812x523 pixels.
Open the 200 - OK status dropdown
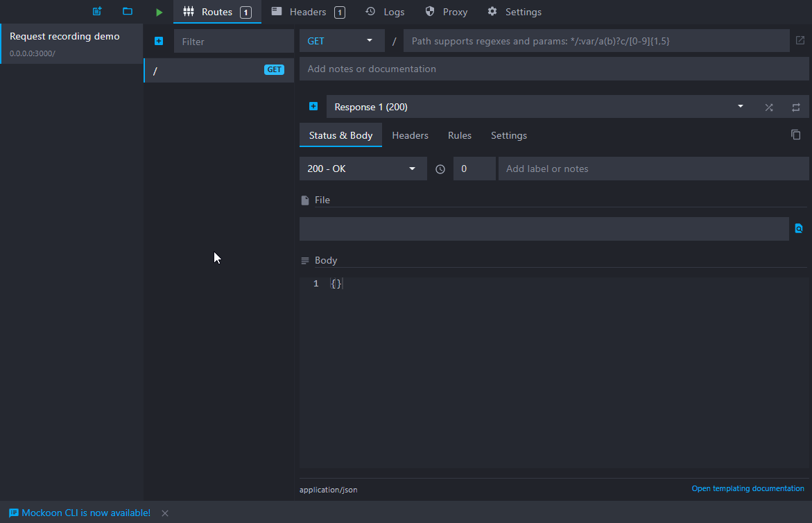pyautogui.click(x=363, y=169)
